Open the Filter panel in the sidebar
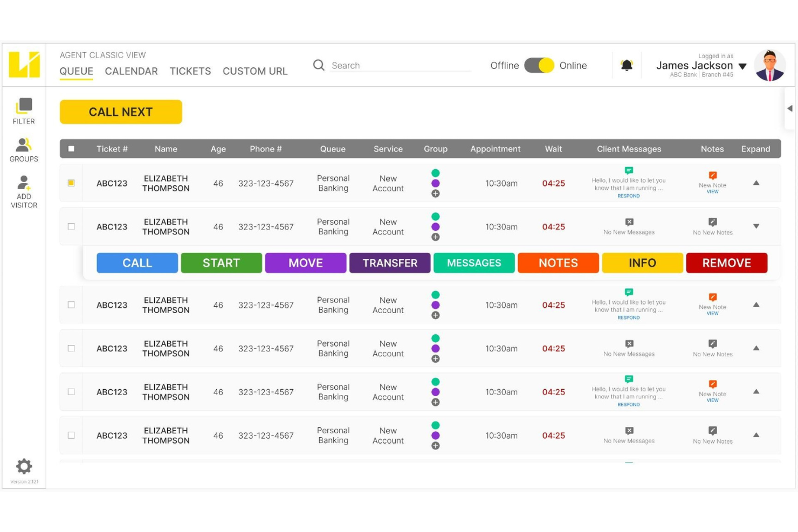Viewport: 798px width, 532px height. [23, 107]
